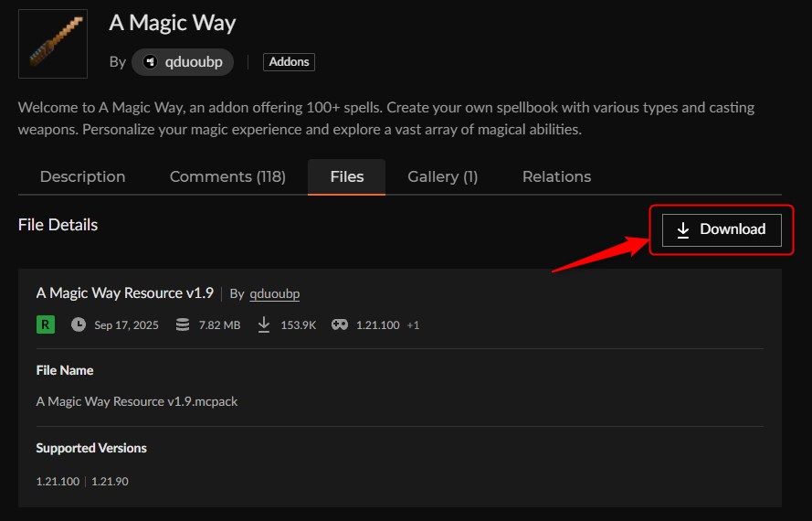
Task: Click the Sep 17, 2025 upload date
Action: tap(126, 325)
